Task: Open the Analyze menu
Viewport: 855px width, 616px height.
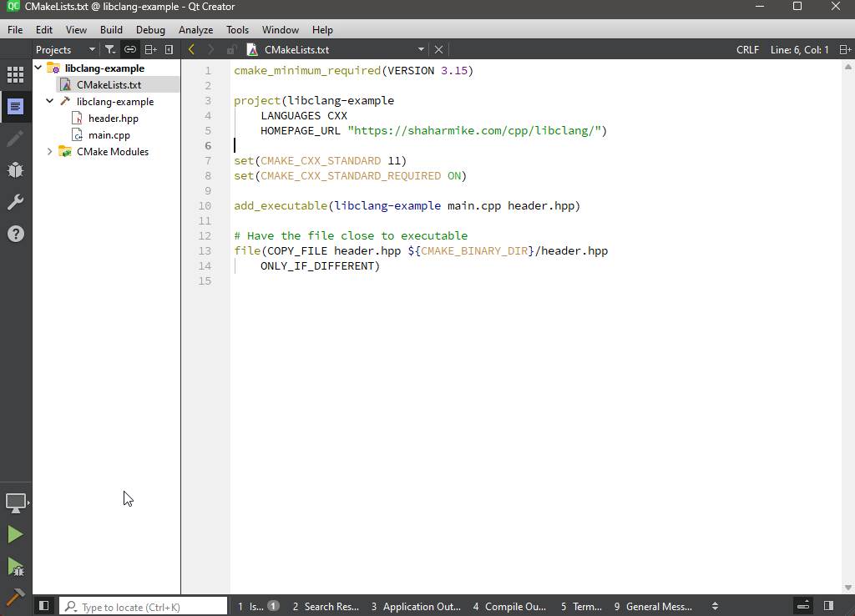Action: pyautogui.click(x=195, y=30)
